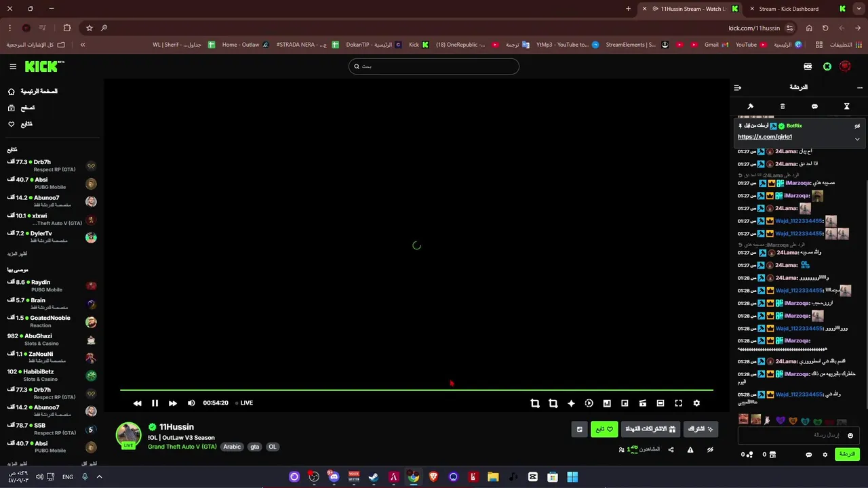Insert the purple heart emote

pos(780,420)
